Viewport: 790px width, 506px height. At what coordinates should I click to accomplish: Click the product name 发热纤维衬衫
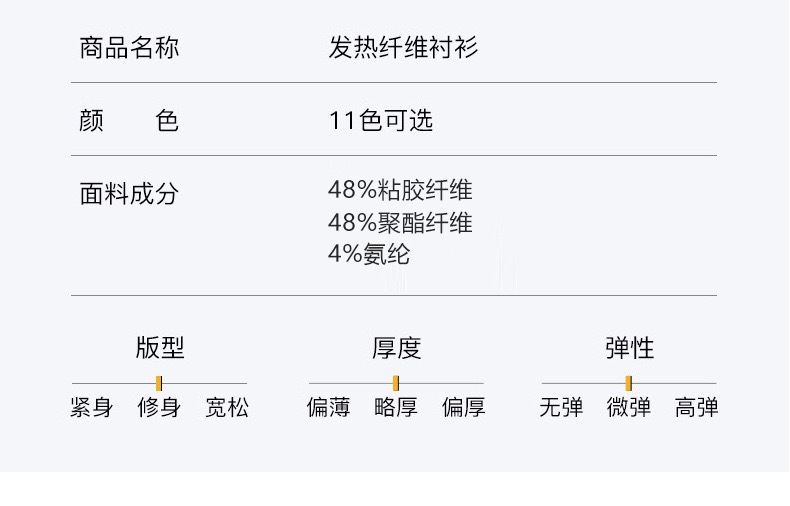coord(403,48)
